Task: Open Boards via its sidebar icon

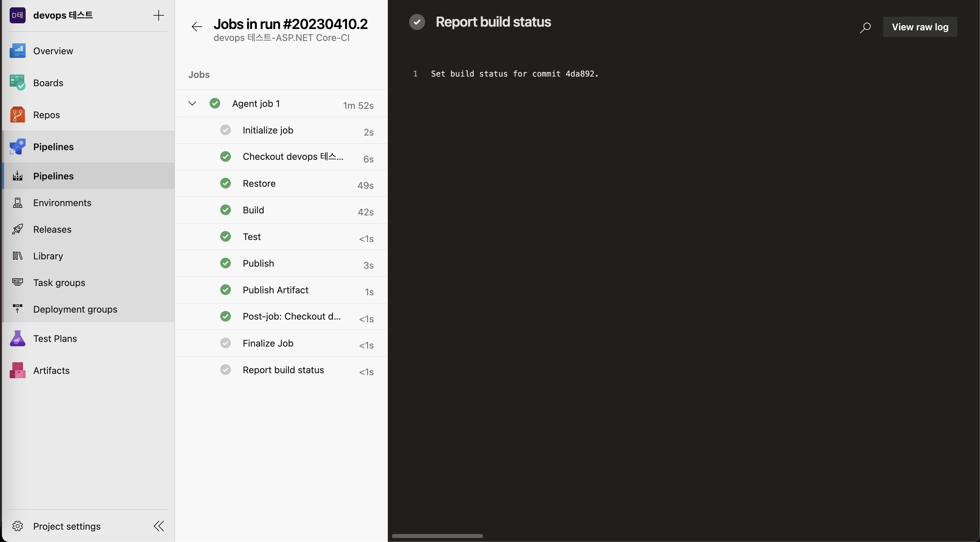Action: [18, 83]
